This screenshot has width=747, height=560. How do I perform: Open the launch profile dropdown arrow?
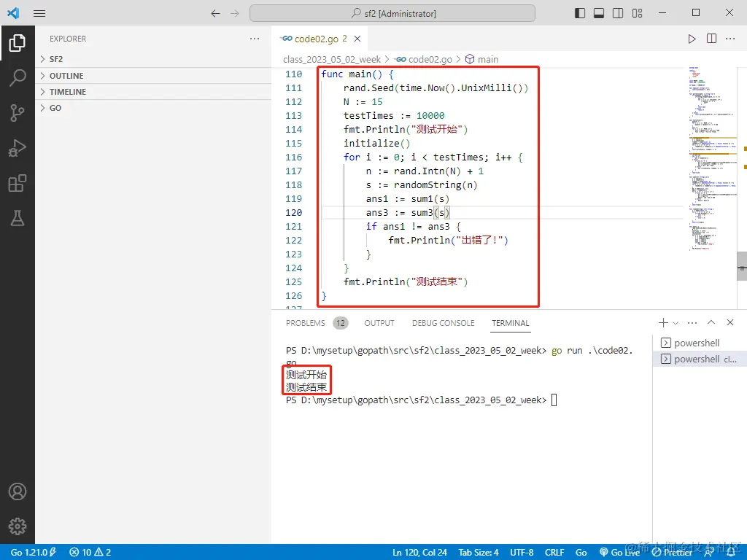click(676, 323)
